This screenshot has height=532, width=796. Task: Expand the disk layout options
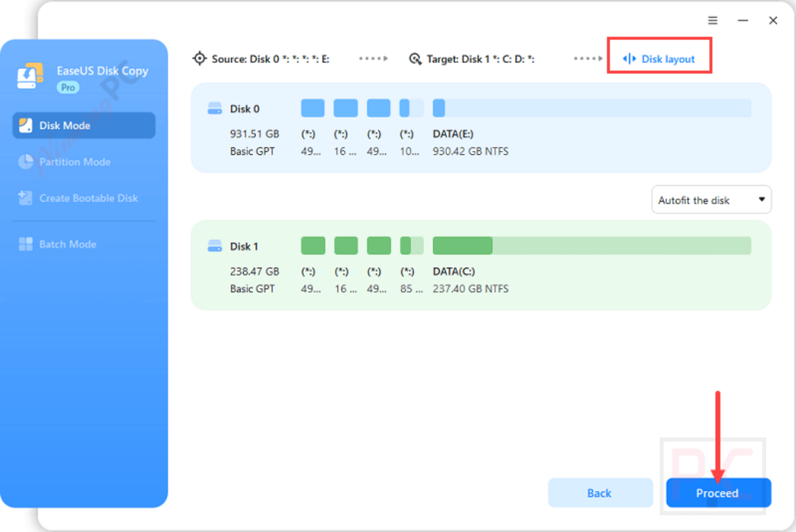point(762,199)
